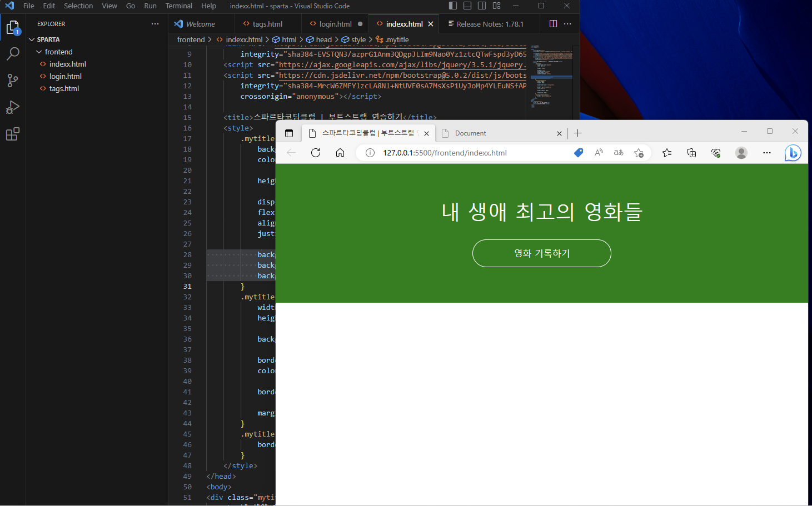Open the Search view in VS Code
This screenshot has height=506, width=812.
pyautogui.click(x=13, y=54)
